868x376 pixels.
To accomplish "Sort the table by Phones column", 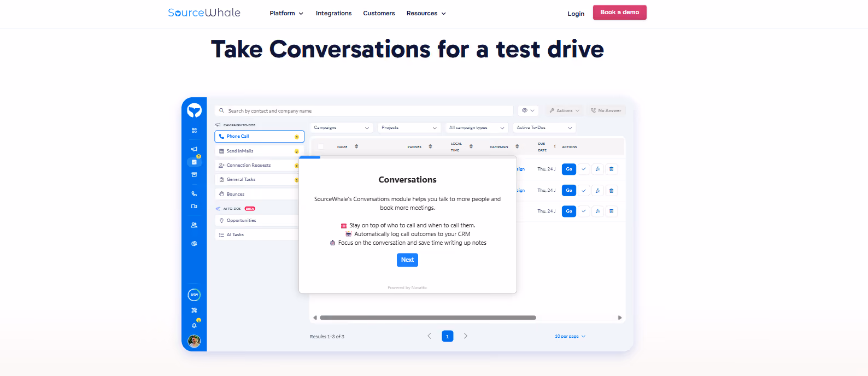I will coord(430,146).
